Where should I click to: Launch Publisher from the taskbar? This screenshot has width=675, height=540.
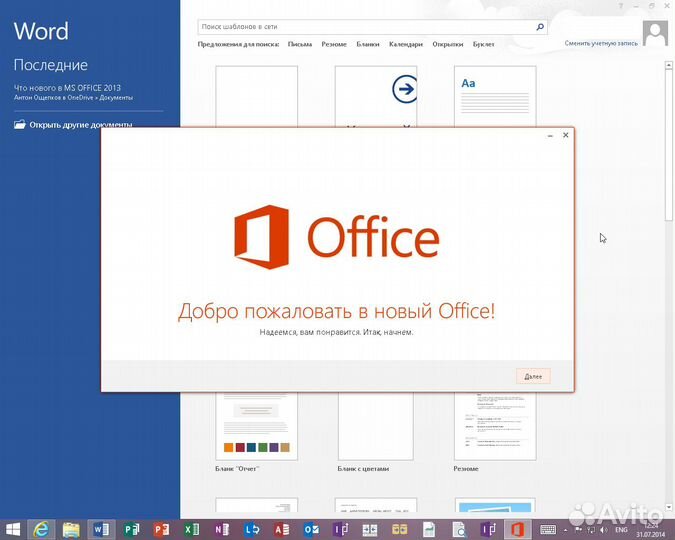131,530
